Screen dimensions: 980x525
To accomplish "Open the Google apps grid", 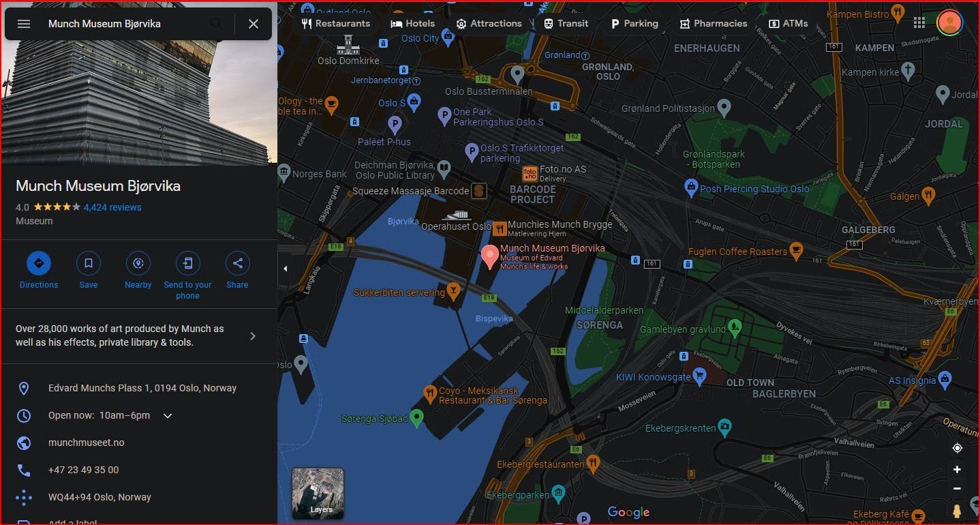I will [919, 22].
